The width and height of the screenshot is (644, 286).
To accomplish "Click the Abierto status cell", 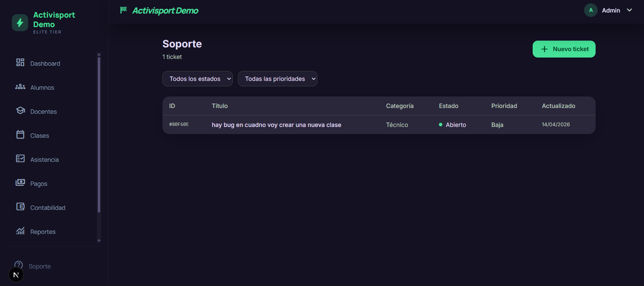I will tap(452, 125).
